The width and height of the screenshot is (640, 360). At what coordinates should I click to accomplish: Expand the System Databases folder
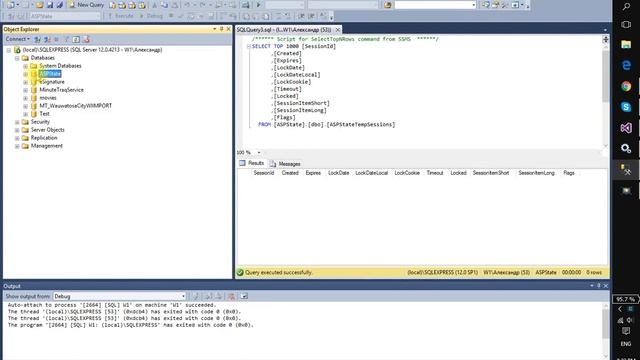coord(25,66)
